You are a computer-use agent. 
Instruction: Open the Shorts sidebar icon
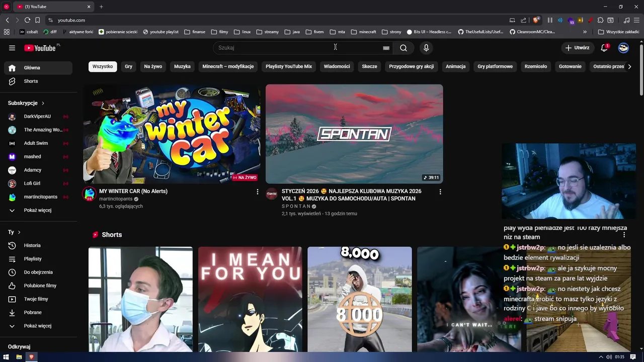(x=12, y=81)
